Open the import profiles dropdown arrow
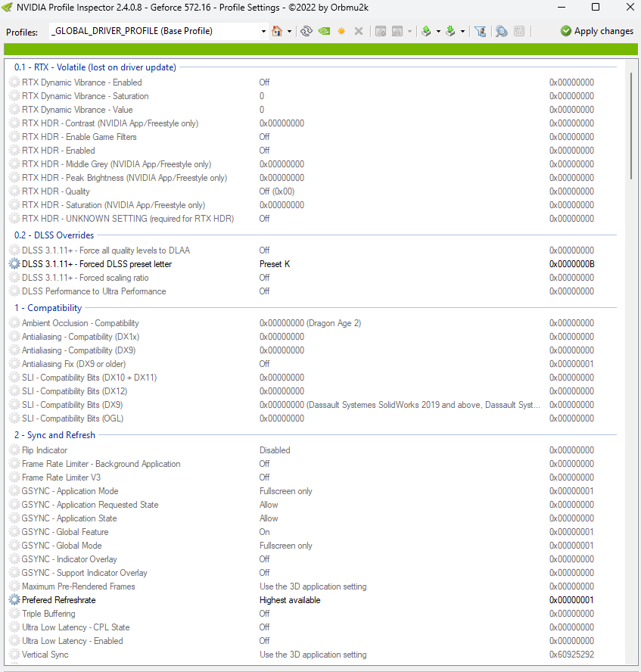The image size is (641, 672). coord(462,31)
